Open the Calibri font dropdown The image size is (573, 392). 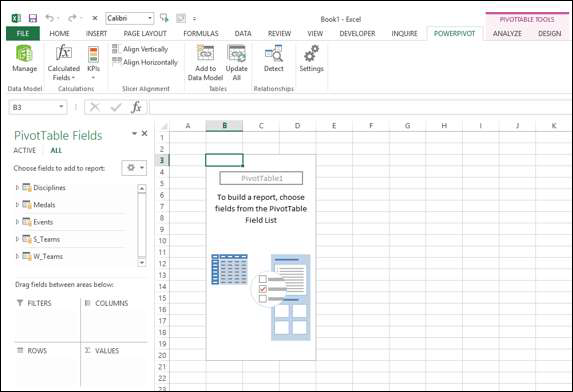point(150,18)
